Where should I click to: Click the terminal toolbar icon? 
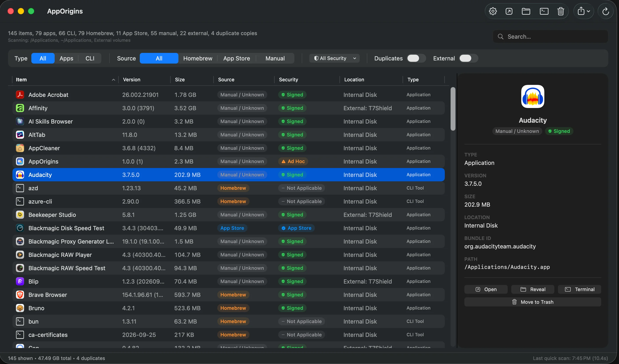click(544, 11)
